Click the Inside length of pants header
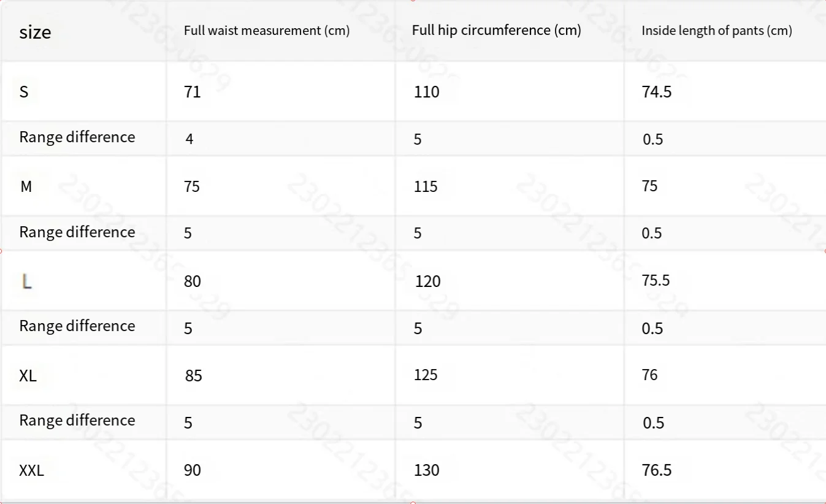This screenshot has width=826, height=504. 716,31
